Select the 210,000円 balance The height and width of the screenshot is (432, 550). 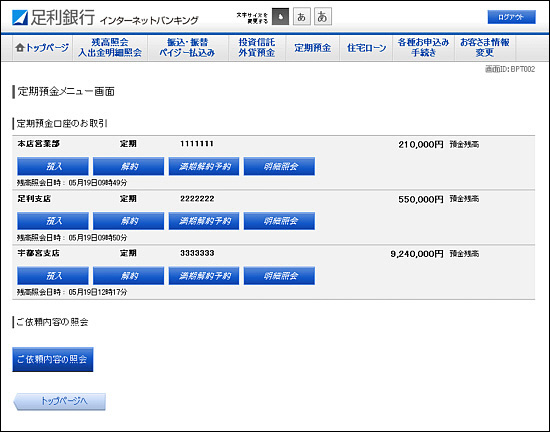tap(421, 144)
